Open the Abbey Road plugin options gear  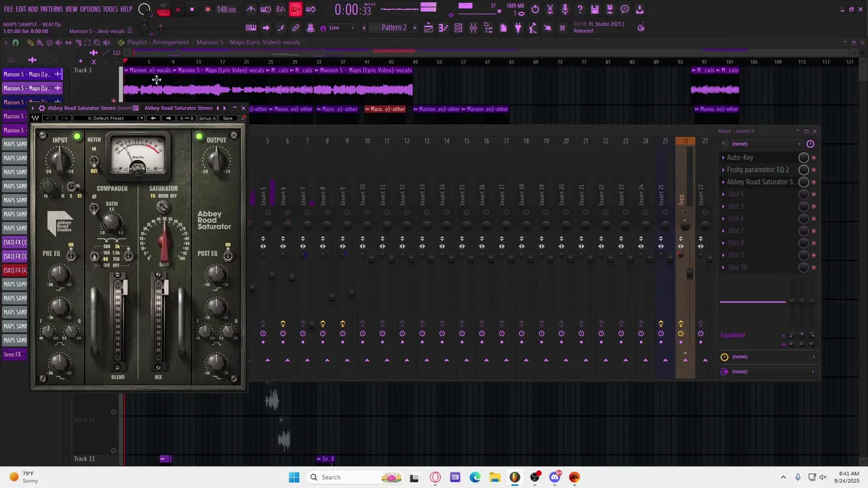41,108
